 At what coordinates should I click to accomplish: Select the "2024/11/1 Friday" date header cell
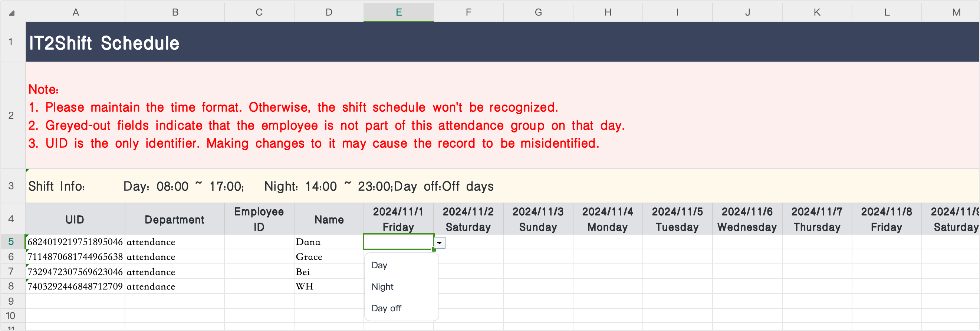click(398, 219)
